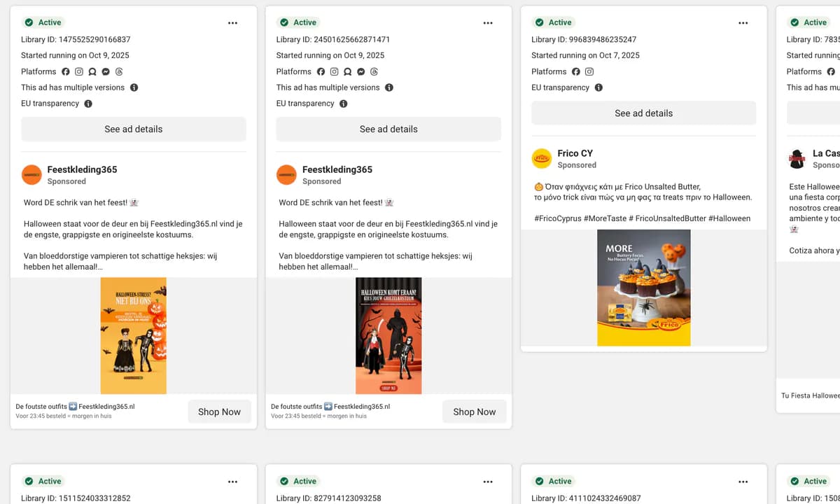Image resolution: width=840 pixels, height=504 pixels.
Task: Click the green Active check icon on ad 996839486235247
Action: point(539,22)
